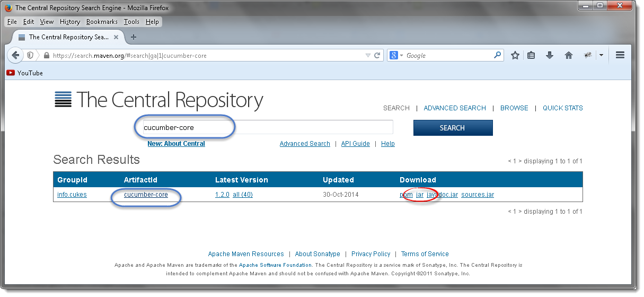Viewport: 644px width, 297px height.
Task: Open ADVANCED SEARCH in top navigation
Action: pos(455,108)
